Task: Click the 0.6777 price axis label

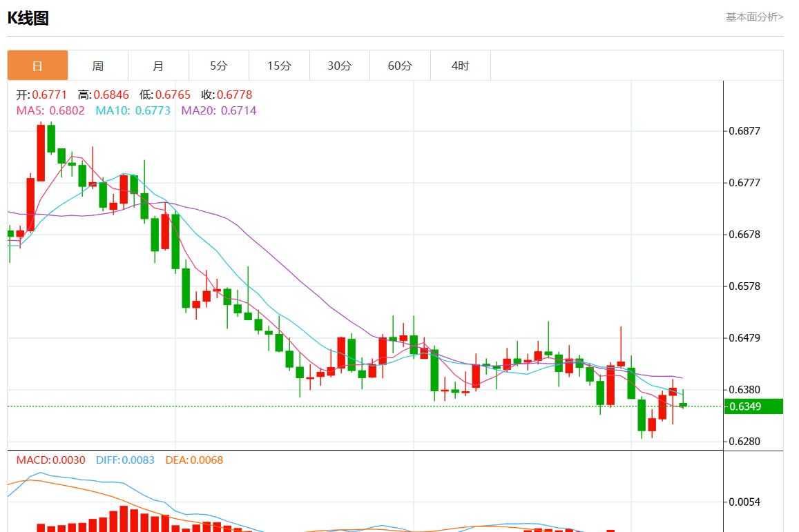Action: pyautogui.click(x=744, y=183)
